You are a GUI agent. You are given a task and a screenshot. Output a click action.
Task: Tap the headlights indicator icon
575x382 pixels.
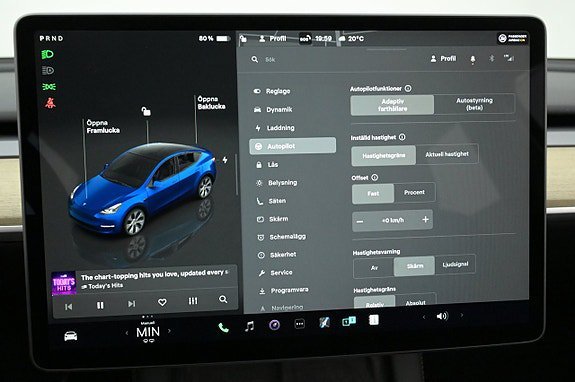click(48, 55)
